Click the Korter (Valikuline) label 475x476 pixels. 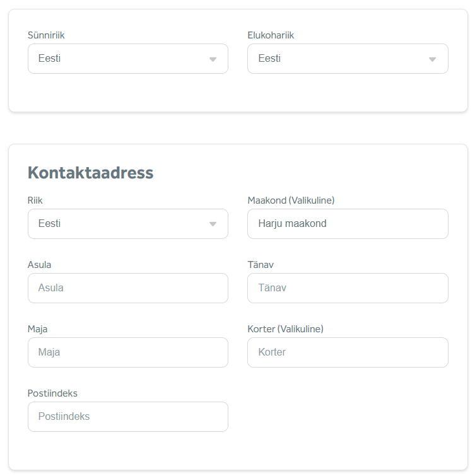tap(285, 329)
